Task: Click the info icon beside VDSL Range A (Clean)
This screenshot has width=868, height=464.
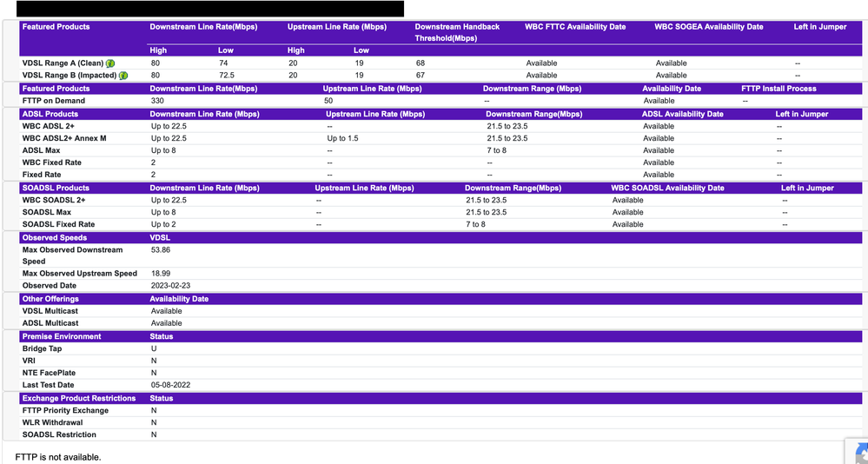Action: coord(111,63)
